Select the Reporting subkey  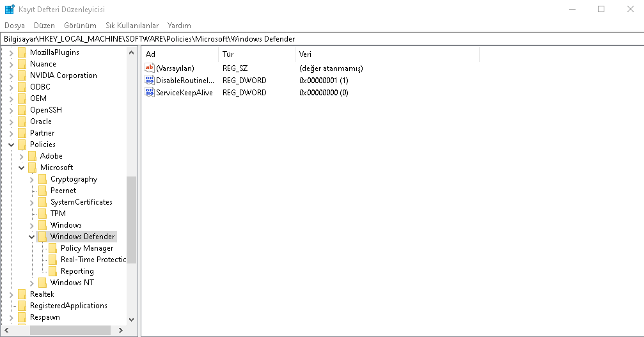(x=77, y=271)
